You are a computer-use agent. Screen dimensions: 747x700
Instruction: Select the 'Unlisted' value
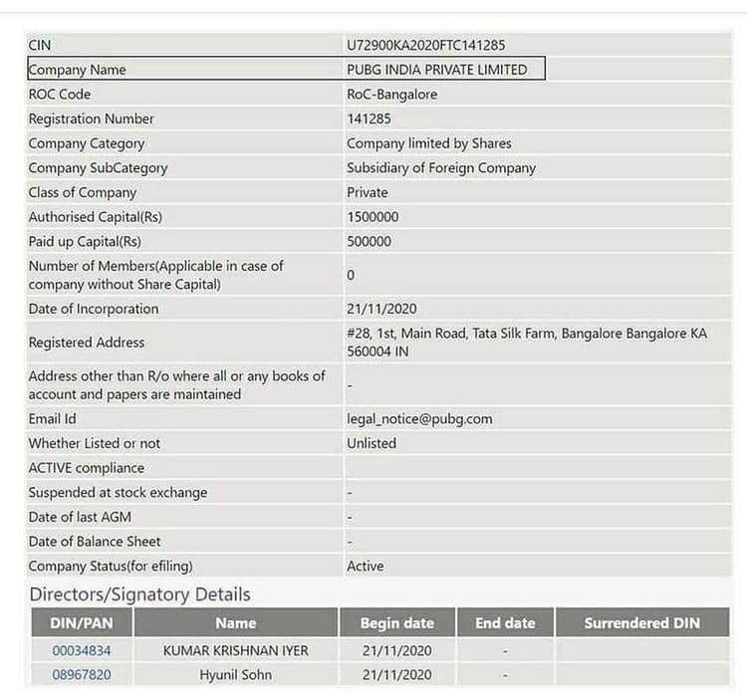point(372,443)
